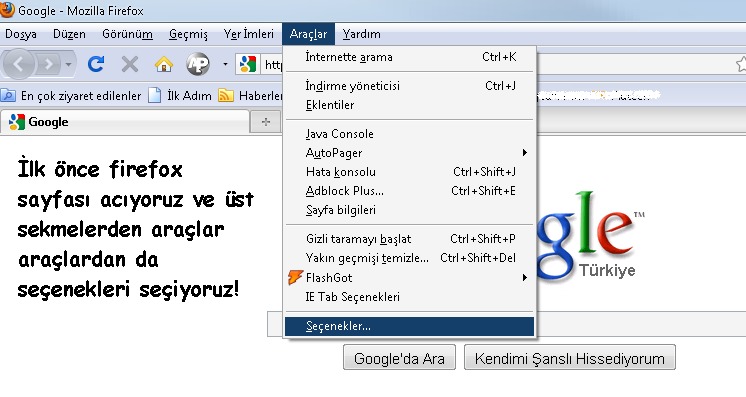Open IE Tab Seçenekleri entry
The height and width of the screenshot is (397, 746).
point(410,297)
